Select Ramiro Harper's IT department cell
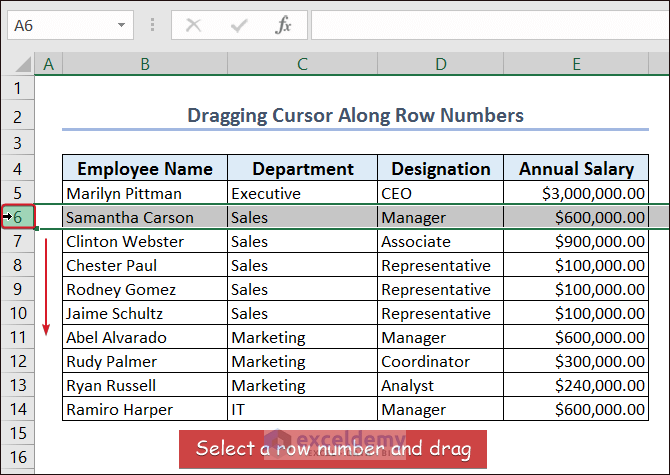Viewport: 670px width, 475px height. pos(302,409)
